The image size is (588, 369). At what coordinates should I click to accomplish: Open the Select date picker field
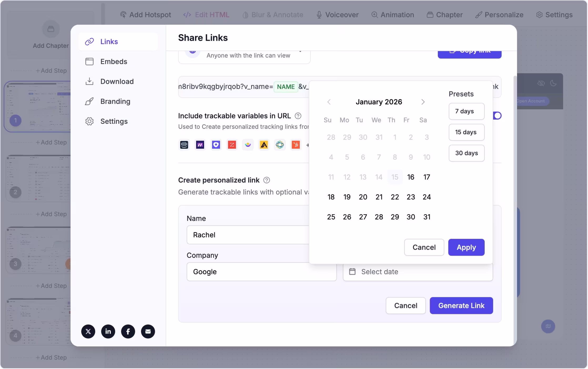click(x=418, y=272)
